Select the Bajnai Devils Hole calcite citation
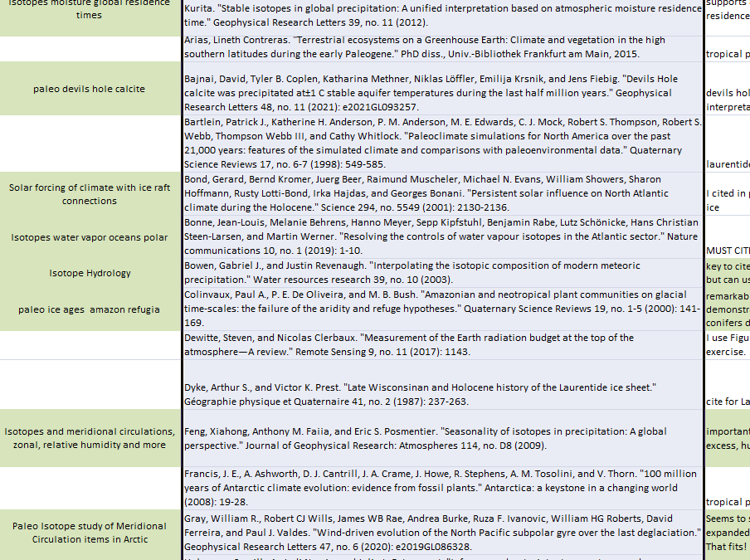The image size is (750, 560). pos(442,93)
